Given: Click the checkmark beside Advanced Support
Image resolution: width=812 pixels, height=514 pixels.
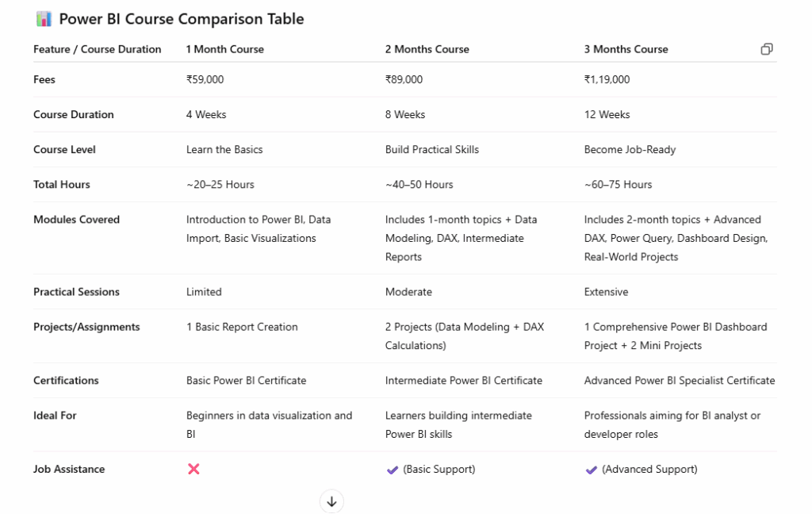Looking at the screenshot, I should coord(591,470).
